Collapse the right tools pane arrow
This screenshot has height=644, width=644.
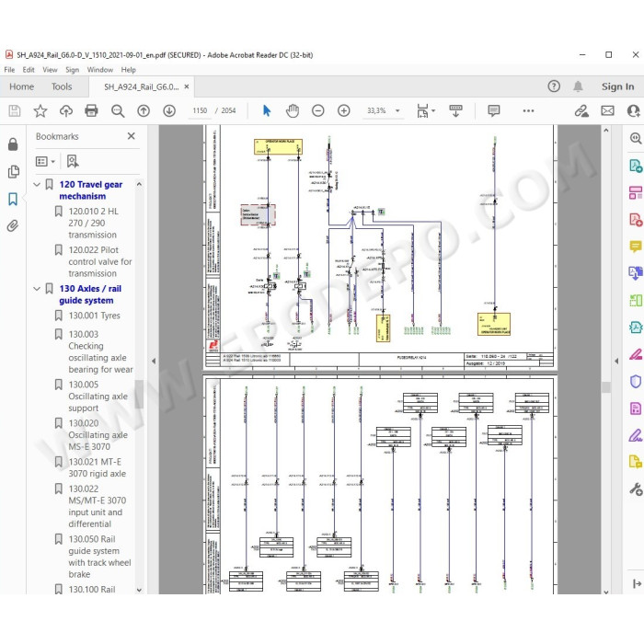(616, 361)
